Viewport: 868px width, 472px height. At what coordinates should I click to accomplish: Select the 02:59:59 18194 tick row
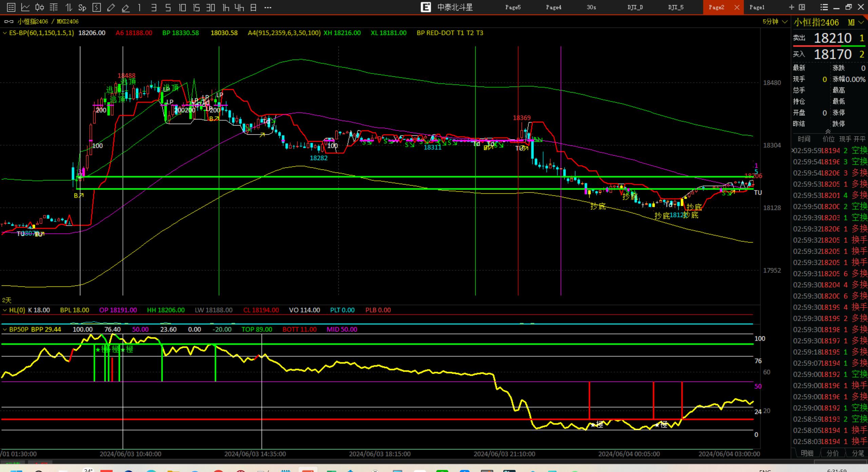830,151
